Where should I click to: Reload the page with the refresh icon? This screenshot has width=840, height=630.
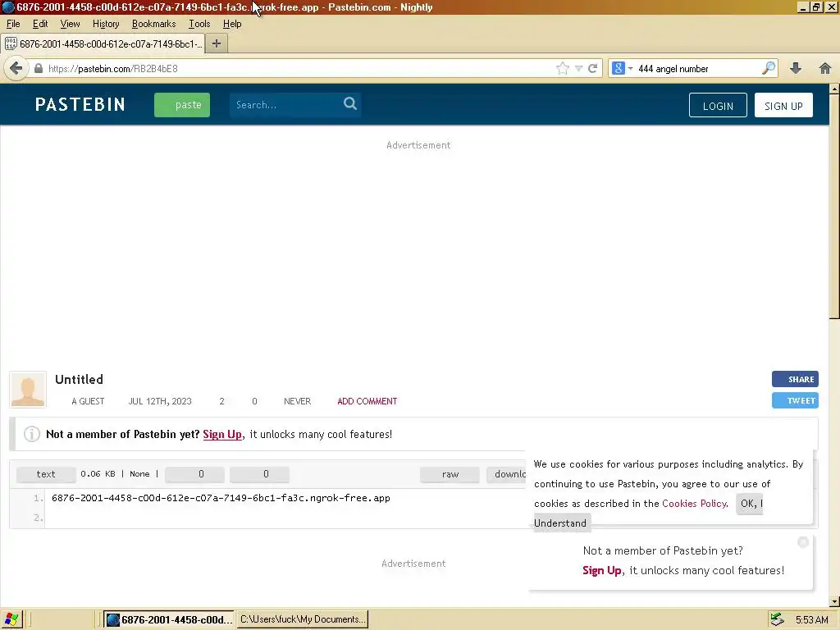point(592,69)
